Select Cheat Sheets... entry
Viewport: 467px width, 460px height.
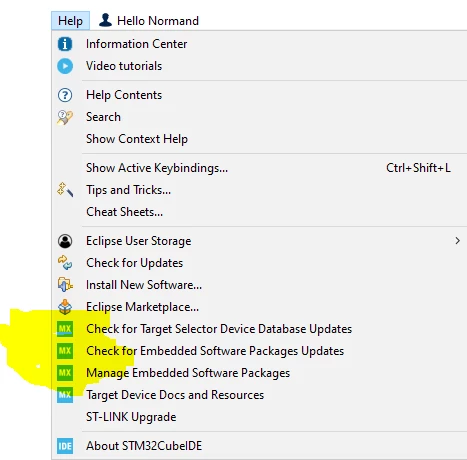click(259, 212)
